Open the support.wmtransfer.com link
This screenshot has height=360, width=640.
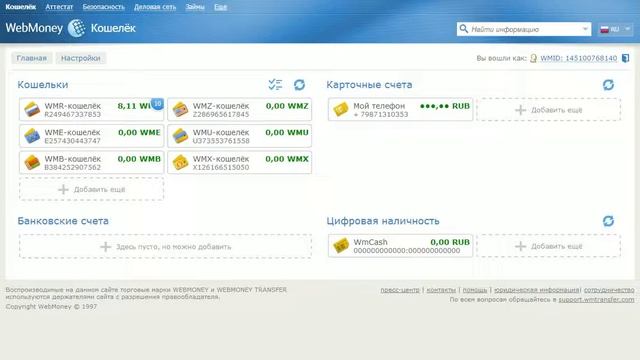(x=596, y=300)
